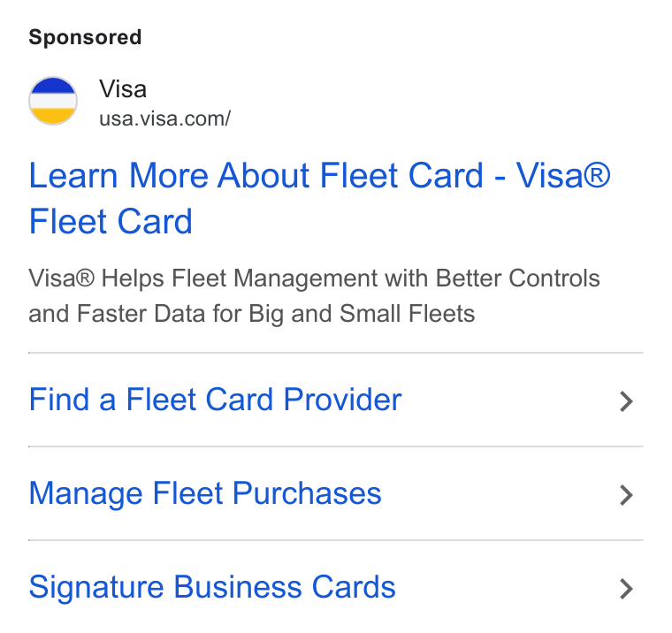Click the text Faster Data for Big and Small Fleets
The height and width of the screenshot is (633, 672).
(x=276, y=314)
